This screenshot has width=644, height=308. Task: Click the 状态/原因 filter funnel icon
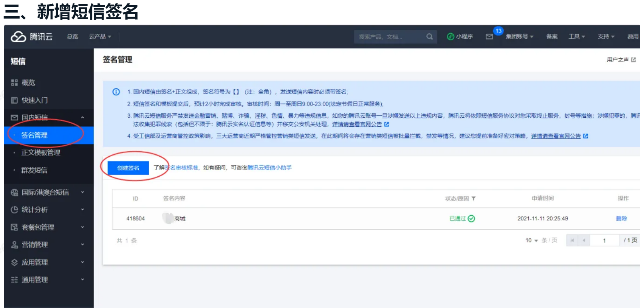click(474, 198)
